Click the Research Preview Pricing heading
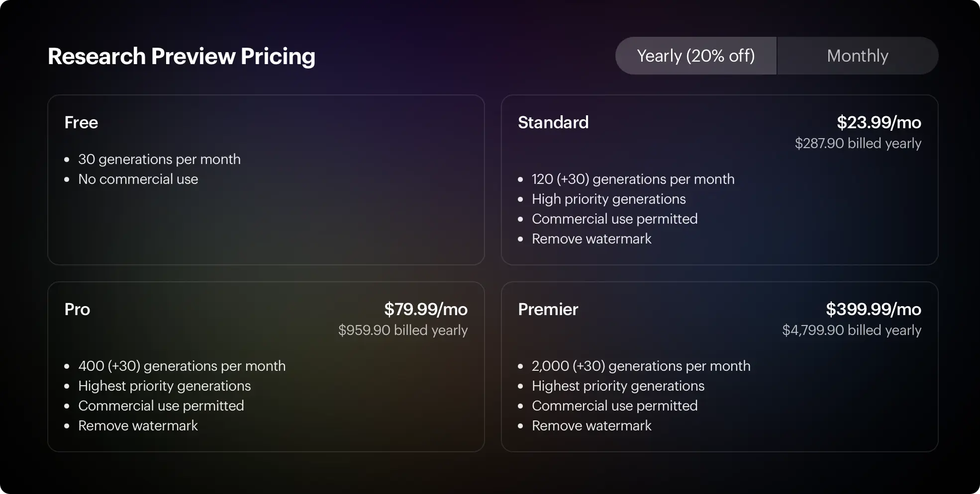Viewport: 980px width, 494px height. (x=182, y=56)
